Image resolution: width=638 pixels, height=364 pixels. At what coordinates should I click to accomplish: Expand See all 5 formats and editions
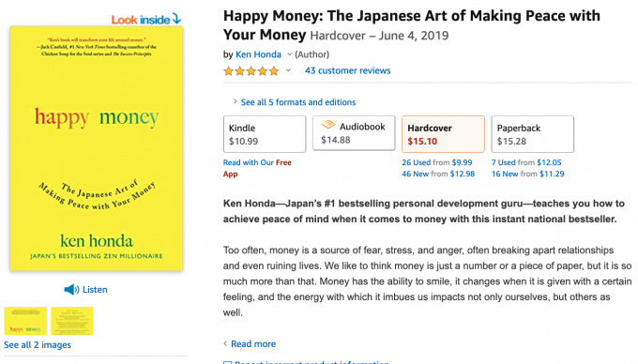pos(295,102)
